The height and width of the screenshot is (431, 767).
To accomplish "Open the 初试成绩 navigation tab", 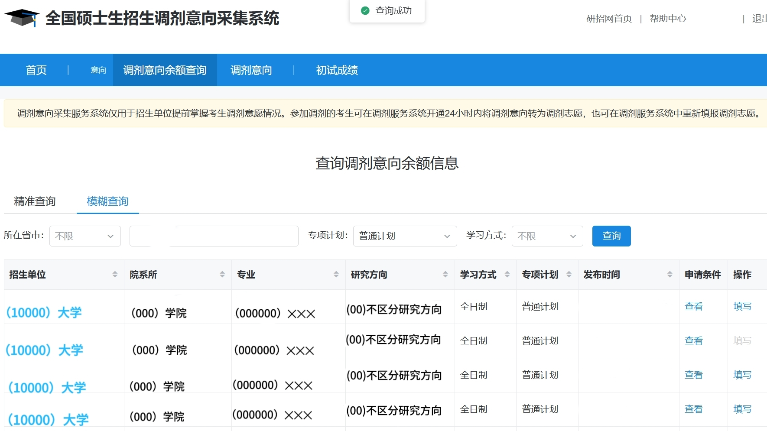I will click(x=337, y=70).
